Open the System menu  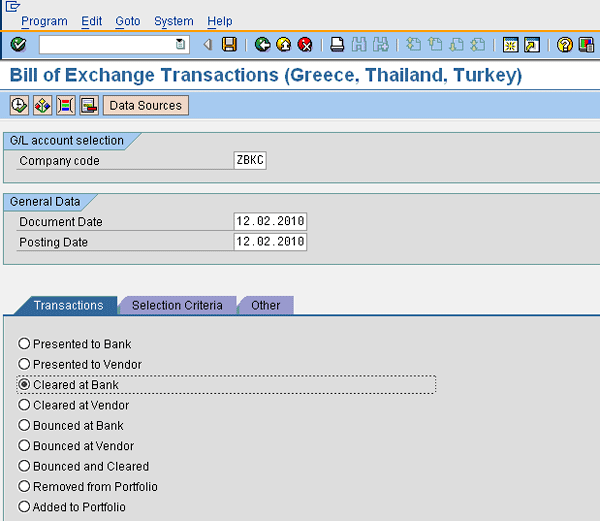[x=174, y=21]
